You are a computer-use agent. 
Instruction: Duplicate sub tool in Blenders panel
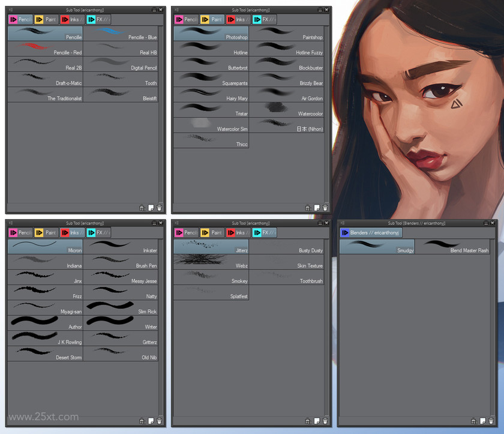(x=482, y=421)
